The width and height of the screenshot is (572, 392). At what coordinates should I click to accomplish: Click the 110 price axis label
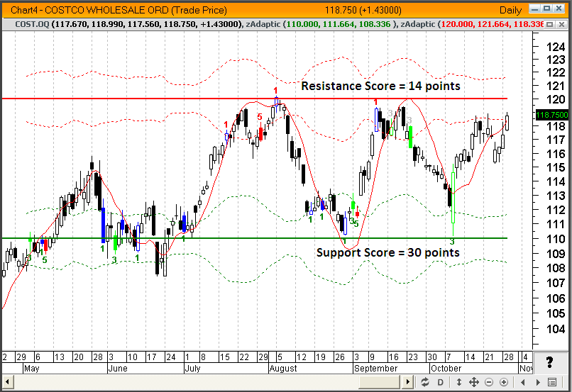point(555,239)
